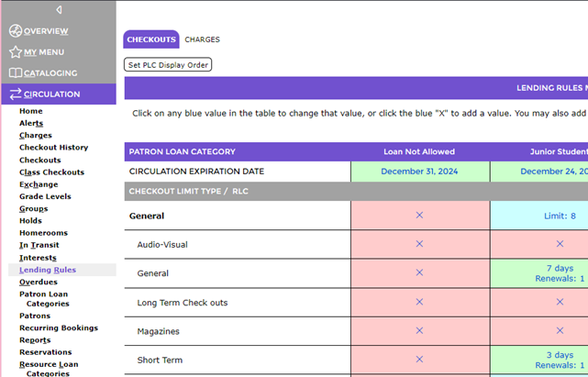The width and height of the screenshot is (588, 377).
Task: Click the Circulation arrows icon
Action: point(16,94)
